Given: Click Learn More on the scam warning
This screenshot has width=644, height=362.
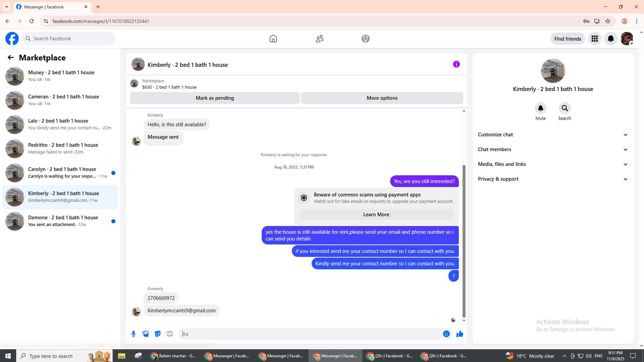Looking at the screenshot, I should (376, 215).
